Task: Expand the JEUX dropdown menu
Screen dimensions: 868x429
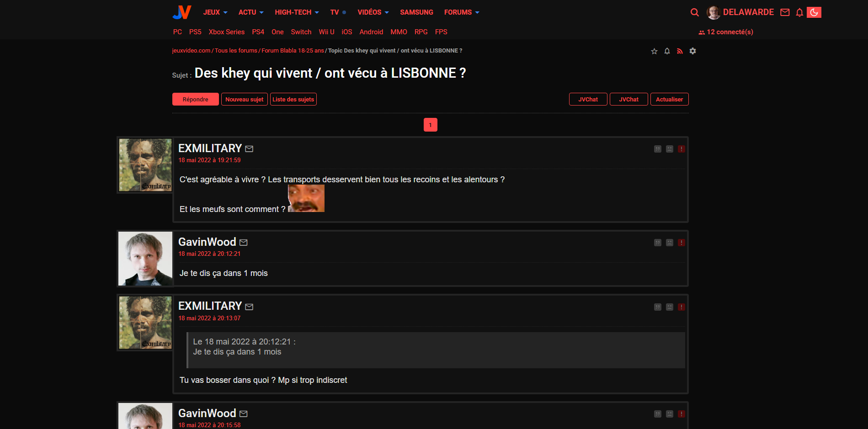Action: point(215,12)
